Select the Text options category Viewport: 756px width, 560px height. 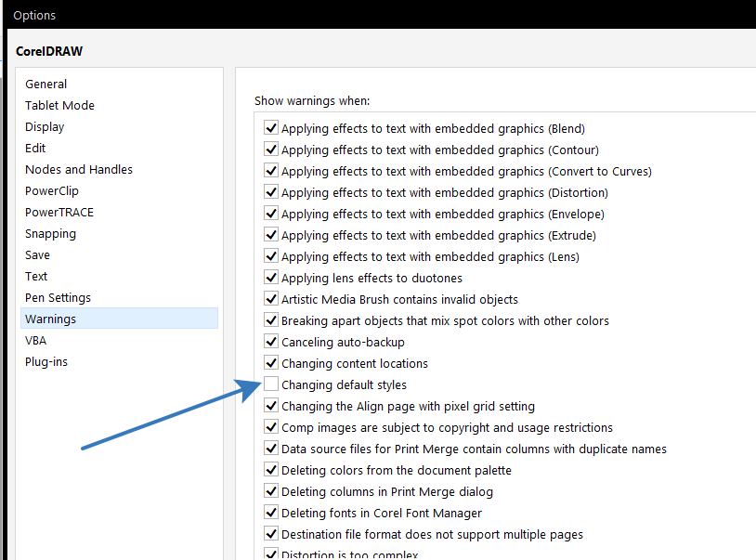pyautogui.click(x=36, y=276)
